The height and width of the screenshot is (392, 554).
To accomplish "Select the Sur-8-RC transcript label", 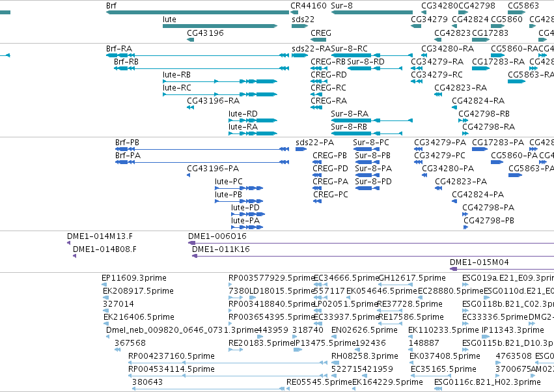I will (350, 48).
